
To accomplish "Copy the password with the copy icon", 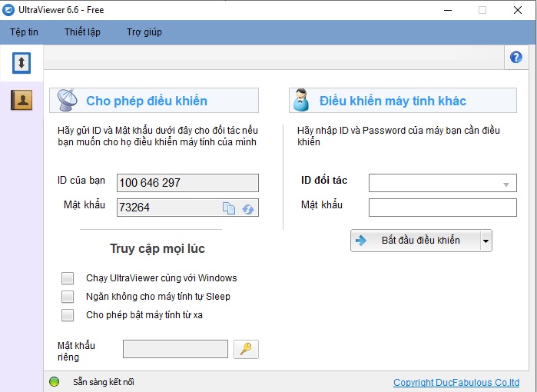I will (229, 208).
